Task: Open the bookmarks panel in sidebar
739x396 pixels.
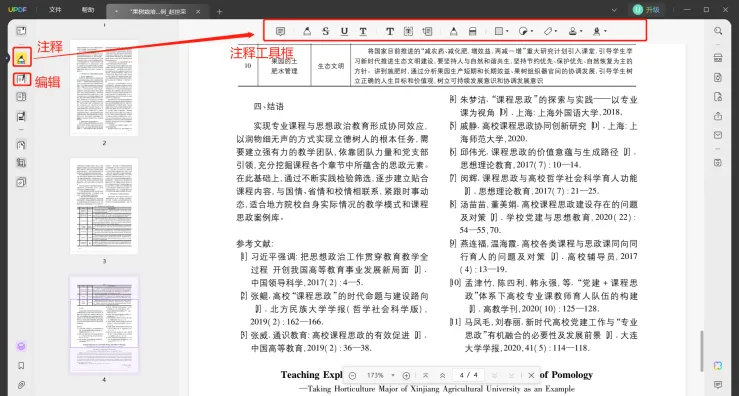Action: click(21, 366)
